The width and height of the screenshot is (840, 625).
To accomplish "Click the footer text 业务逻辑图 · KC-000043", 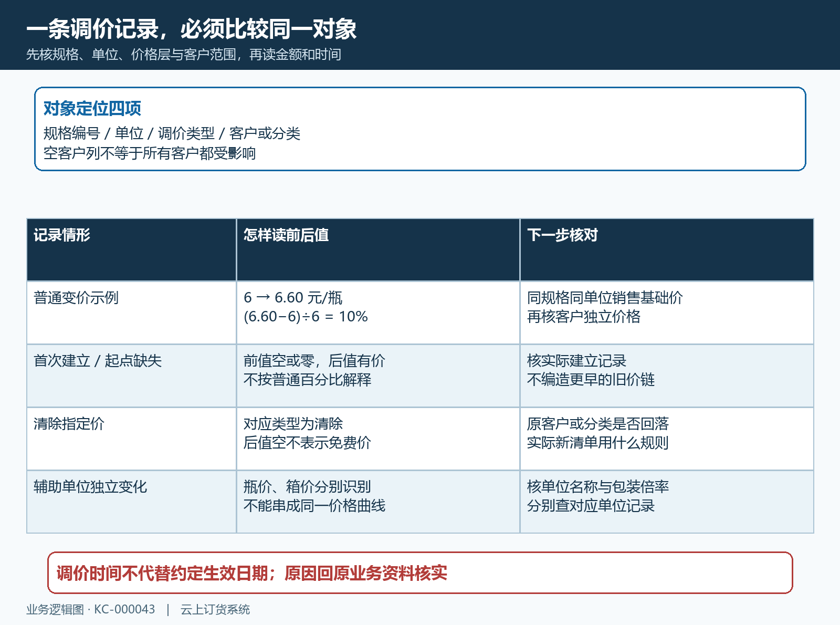I will pyautogui.click(x=91, y=609).
